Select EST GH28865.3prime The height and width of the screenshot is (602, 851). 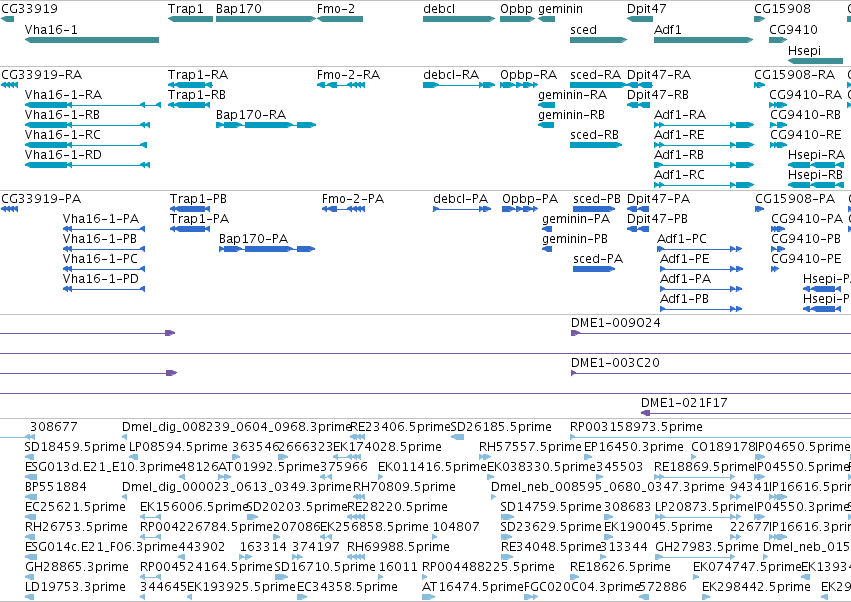pyautogui.click(x=31, y=577)
